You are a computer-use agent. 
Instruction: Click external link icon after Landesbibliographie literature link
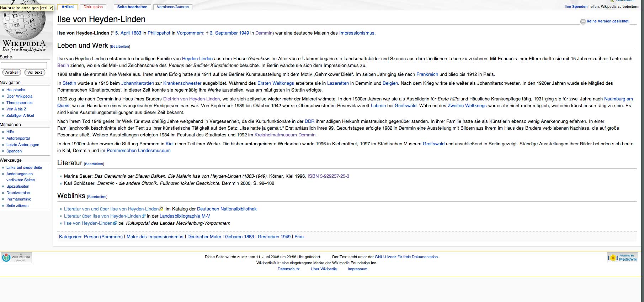click(x=144, y=216)
